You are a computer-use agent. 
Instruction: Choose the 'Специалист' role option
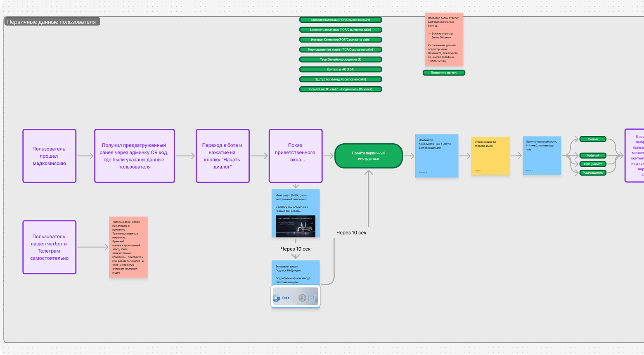593,164
